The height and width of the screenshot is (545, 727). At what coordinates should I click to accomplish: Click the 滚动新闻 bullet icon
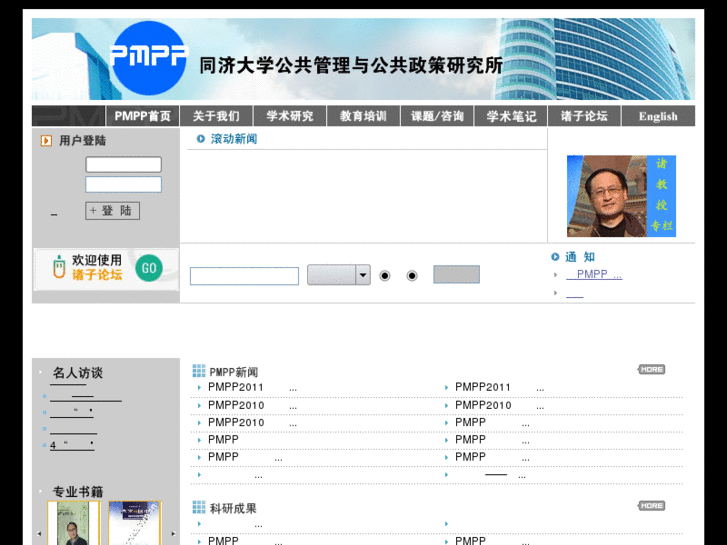[201, 139]
